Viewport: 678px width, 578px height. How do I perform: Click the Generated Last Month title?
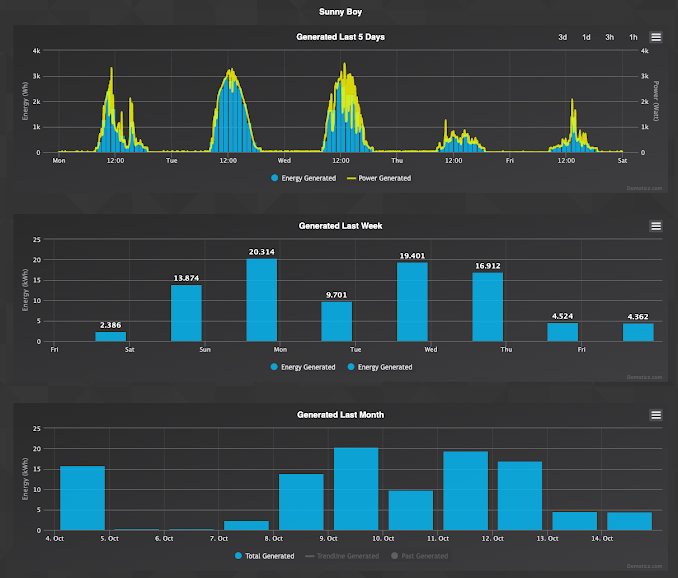pyautogui.click(x=340, y=415)
